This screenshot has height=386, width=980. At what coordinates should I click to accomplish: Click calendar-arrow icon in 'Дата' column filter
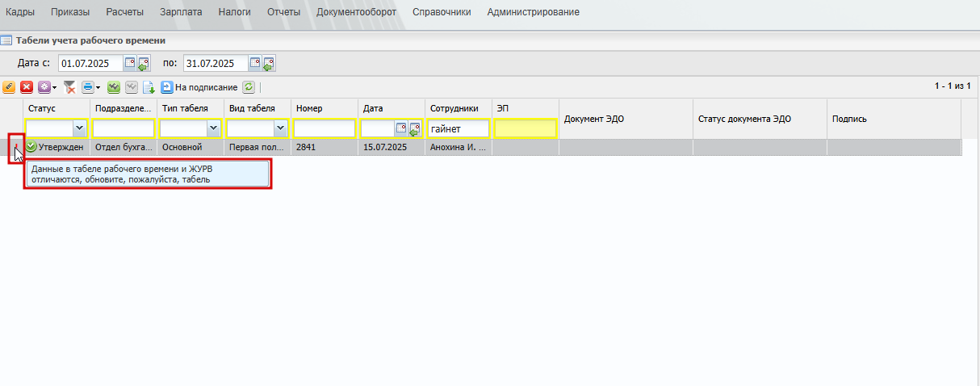click(415, 128)
